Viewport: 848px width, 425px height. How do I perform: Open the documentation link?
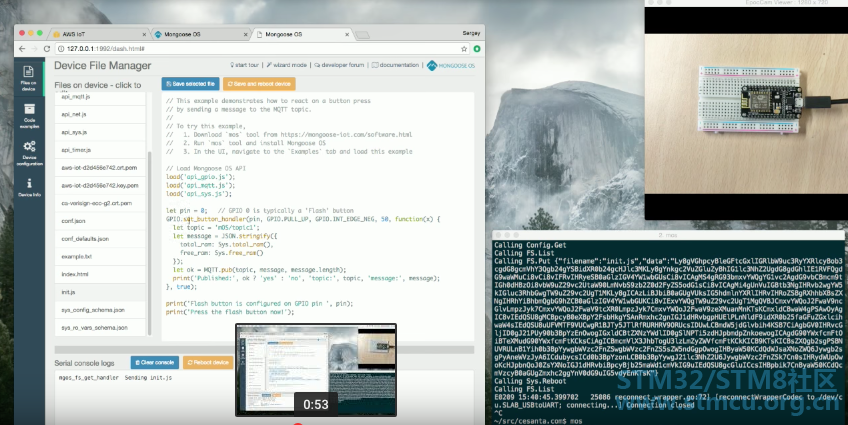coord(395,65)
